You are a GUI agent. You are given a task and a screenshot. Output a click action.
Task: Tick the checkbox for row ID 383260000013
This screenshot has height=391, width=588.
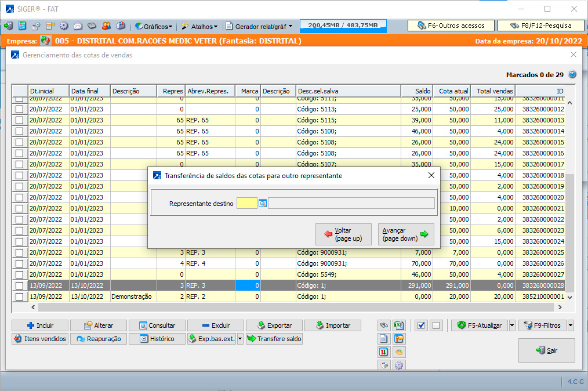click(x=20, y=120)
